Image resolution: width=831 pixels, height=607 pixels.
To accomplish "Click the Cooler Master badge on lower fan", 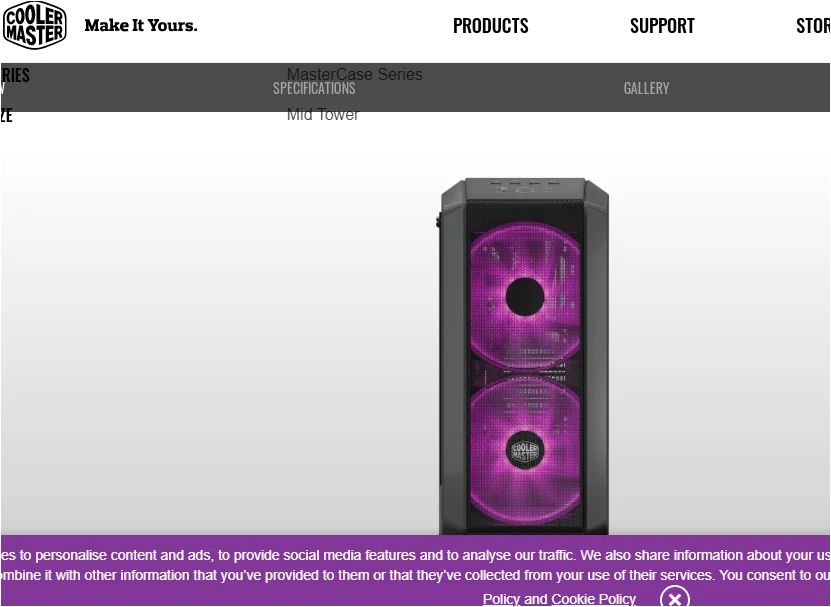I will 525,450.
